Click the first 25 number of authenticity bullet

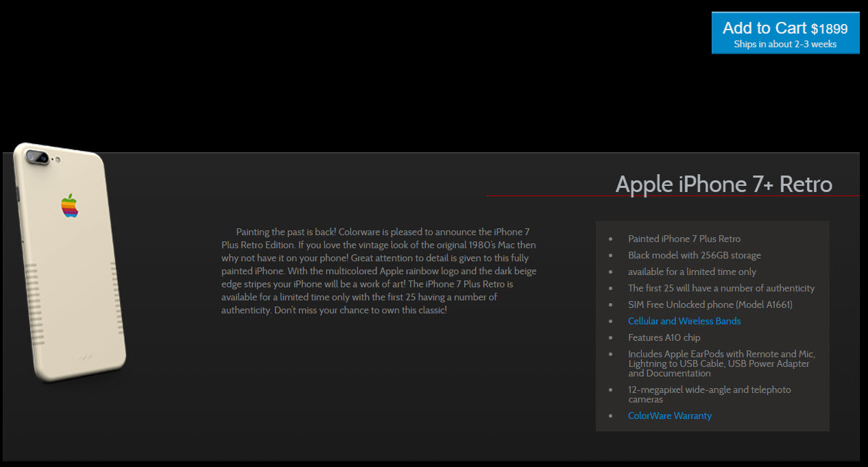721,288
